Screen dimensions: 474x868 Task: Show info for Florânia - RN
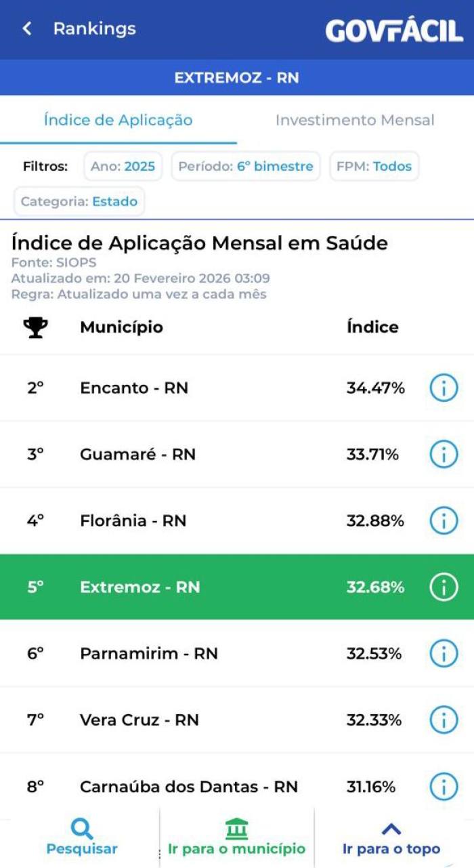(444, 521)
